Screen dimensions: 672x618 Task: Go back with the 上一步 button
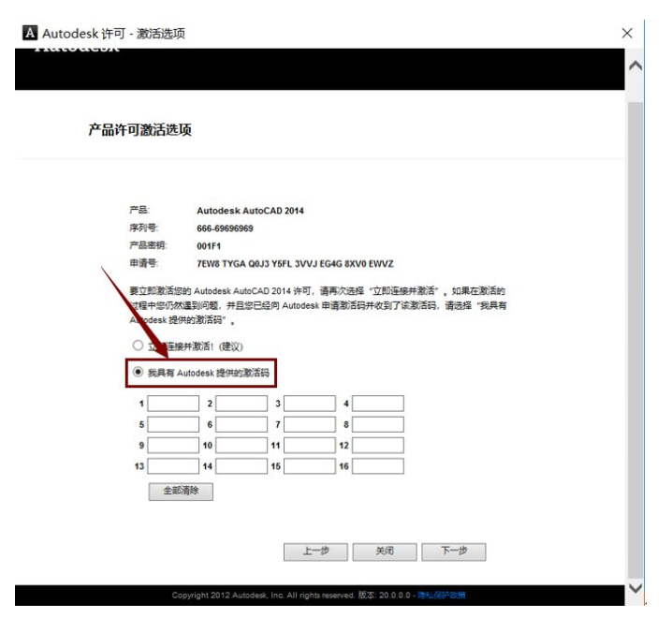point(315,552)
